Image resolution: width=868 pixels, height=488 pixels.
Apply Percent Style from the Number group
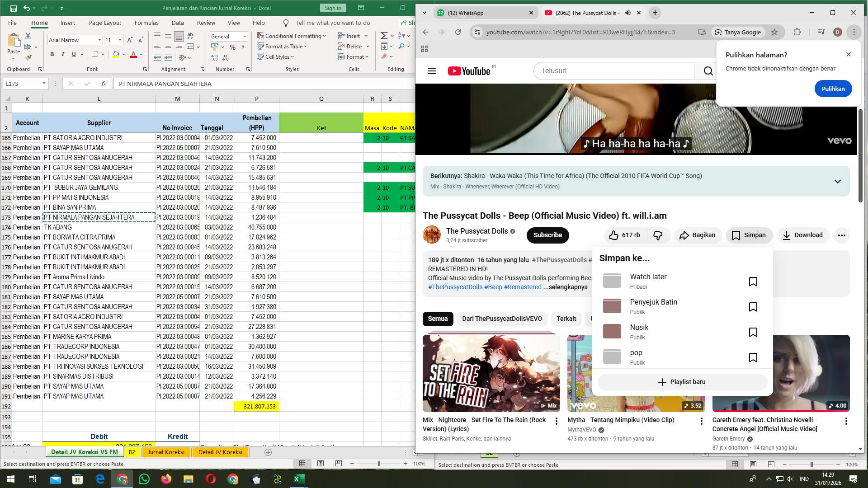pyautogui.click(x=232, y=47)
